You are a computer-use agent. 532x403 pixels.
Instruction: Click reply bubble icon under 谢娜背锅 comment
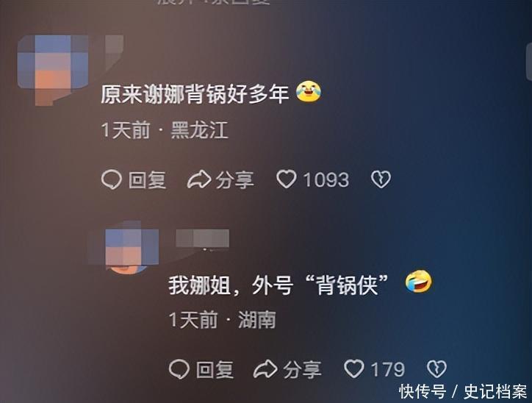111,179
